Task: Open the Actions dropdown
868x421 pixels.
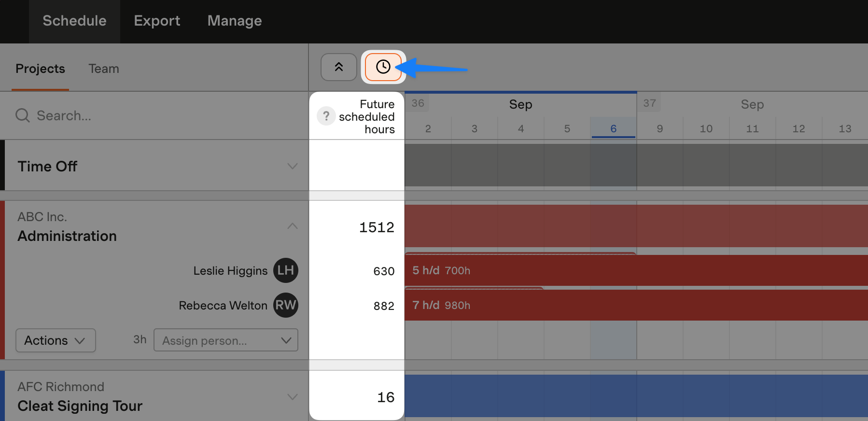Action: 56,340
